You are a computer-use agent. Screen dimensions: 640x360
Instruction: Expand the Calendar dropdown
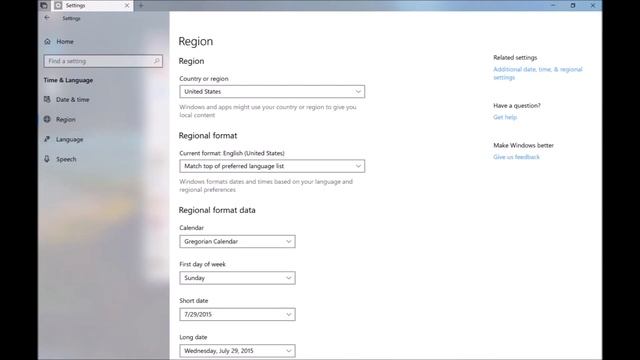click(238, 242)
